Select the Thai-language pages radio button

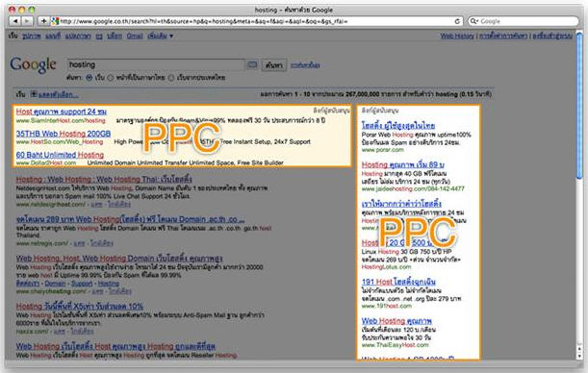click(111, 78)
